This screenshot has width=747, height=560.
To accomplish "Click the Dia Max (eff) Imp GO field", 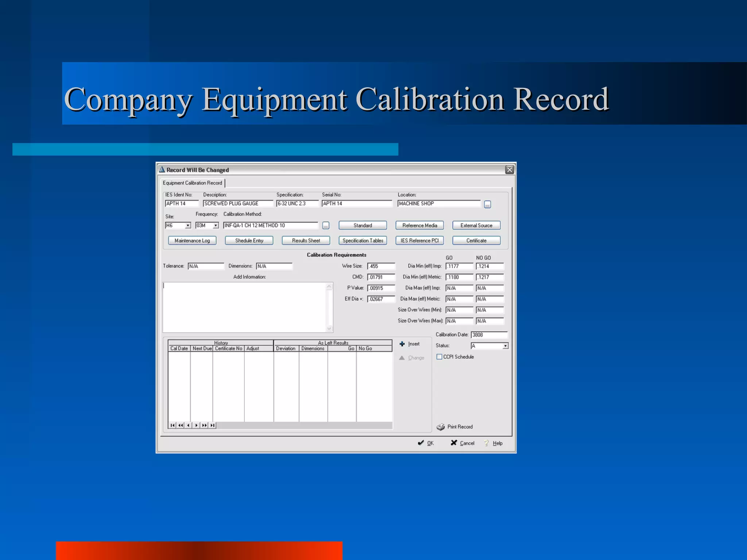I will (x=459, y=288).
